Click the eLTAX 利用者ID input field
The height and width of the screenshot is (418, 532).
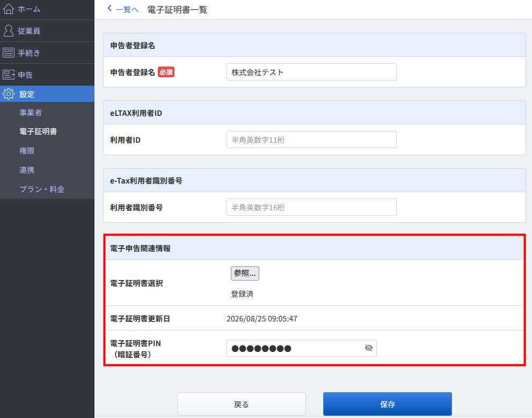[x=311, y=140]
